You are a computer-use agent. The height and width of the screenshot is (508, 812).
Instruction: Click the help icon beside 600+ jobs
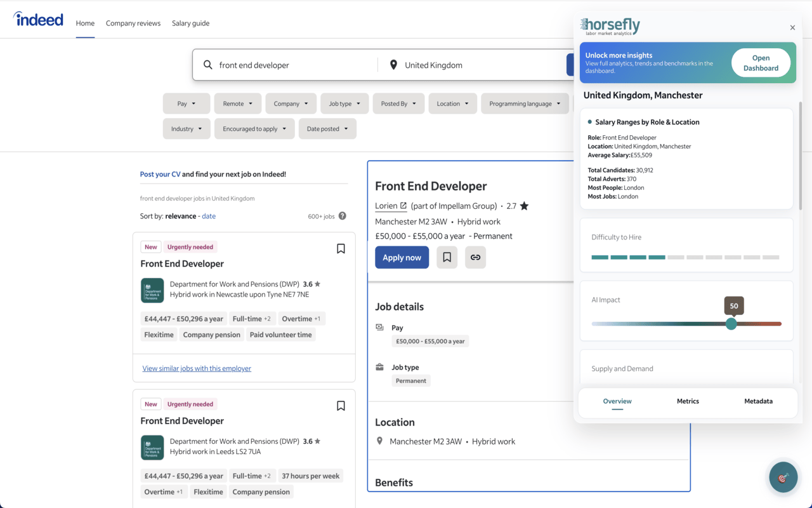(x=343, y=216)
